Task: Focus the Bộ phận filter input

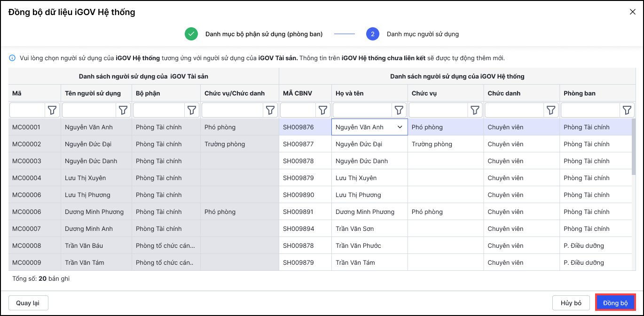Action: pos(159,110)
